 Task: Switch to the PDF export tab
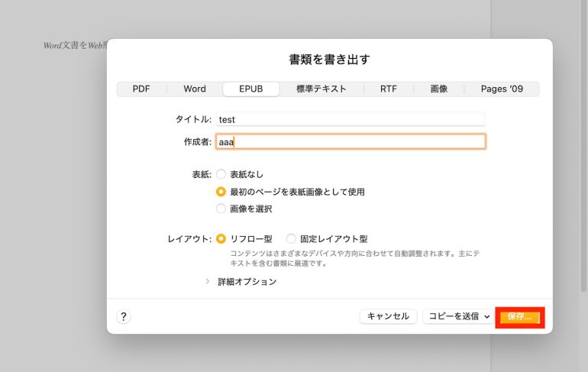coord(141,89)
